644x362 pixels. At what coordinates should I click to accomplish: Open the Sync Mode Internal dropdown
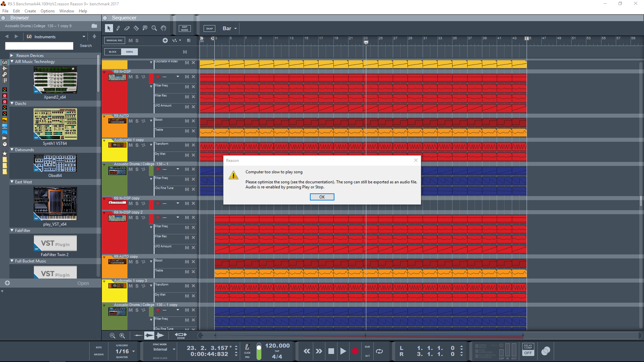[164, 349]
